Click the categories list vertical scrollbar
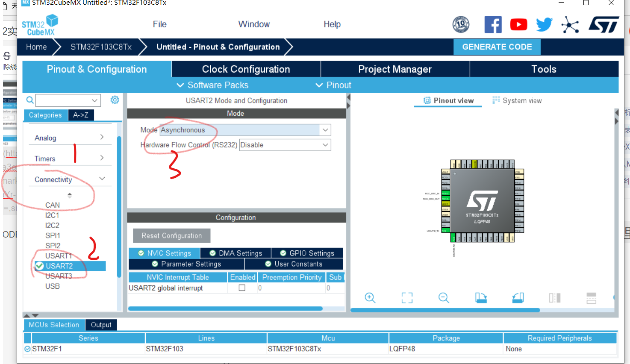This screenshot has width=630, height=364. coord(119,207)
